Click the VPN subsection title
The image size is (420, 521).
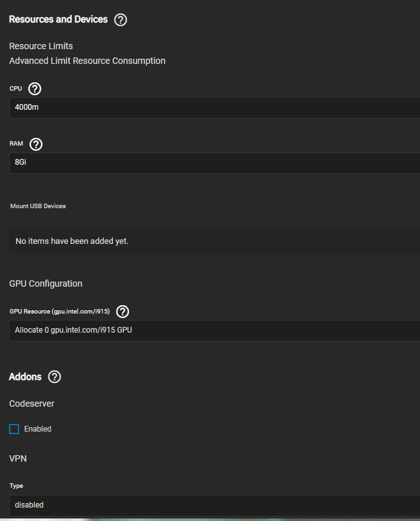pyautogui.click(x=18, y=458)
